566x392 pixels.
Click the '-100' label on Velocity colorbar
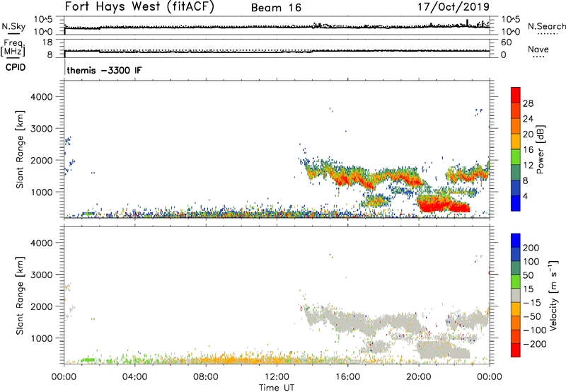(534, 330)
